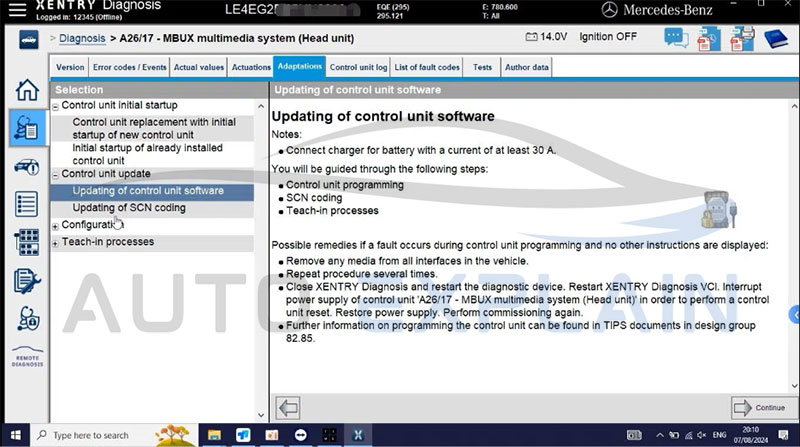
Task: Select the Diagnosis stethoscope sidebar icon
Action: tap(27, 128)
